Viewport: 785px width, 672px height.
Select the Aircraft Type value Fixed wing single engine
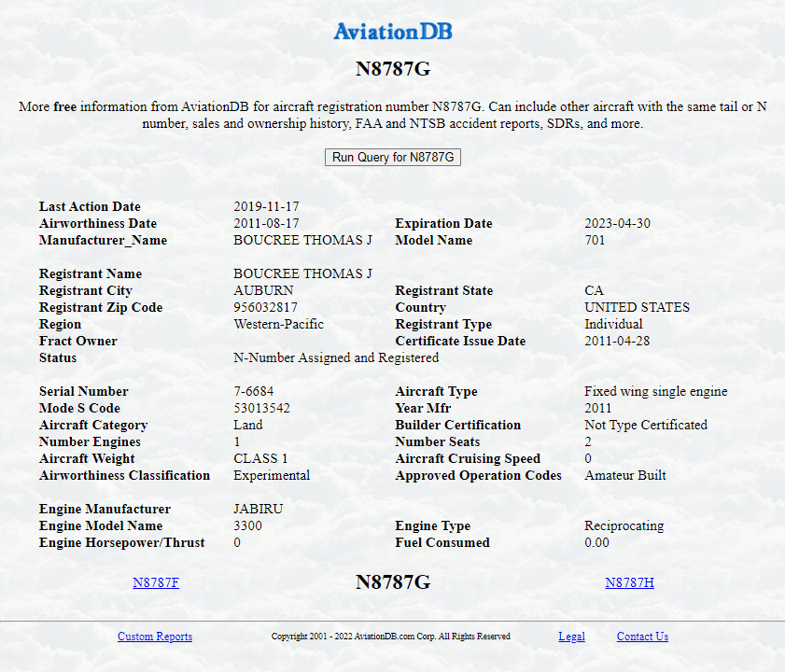656,391
